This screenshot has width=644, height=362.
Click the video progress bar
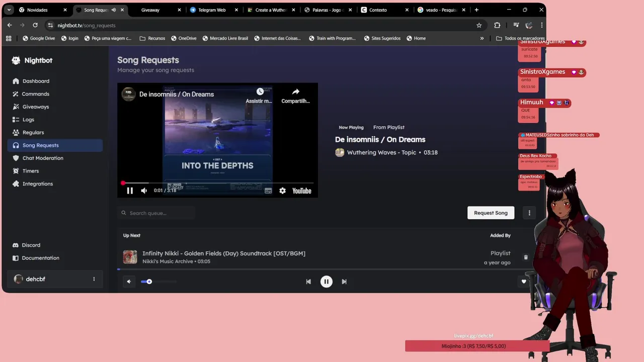tap(218, 183)
